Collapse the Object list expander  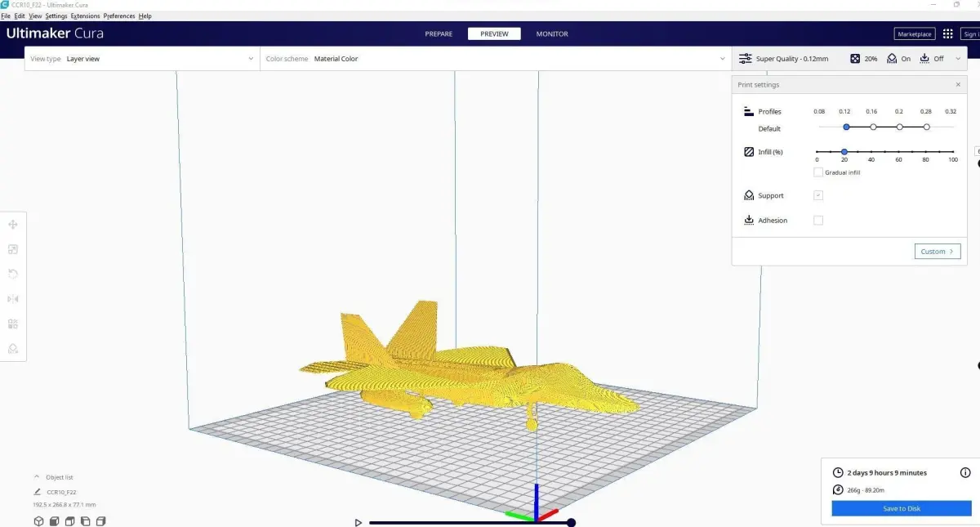point(37,476)
